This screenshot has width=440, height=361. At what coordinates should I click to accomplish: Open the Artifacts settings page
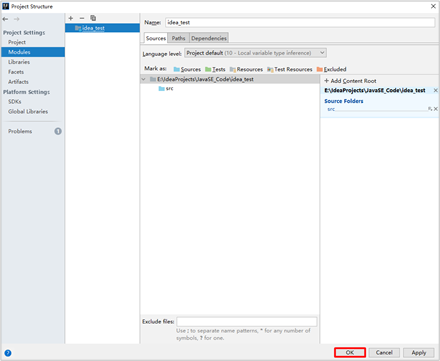18,82
